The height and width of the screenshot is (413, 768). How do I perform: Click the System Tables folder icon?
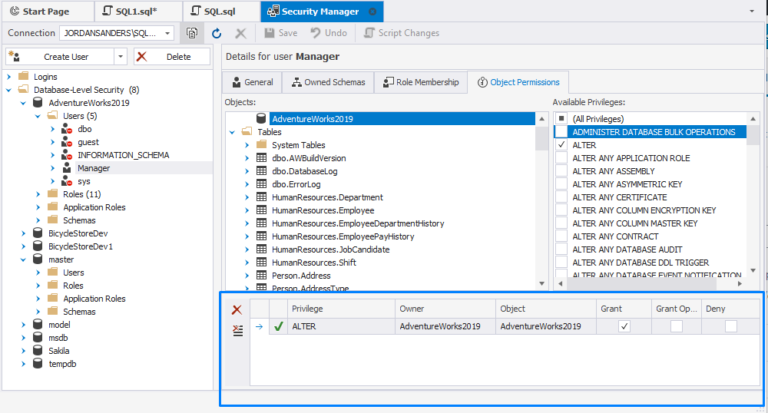pyautogui.click(x=262, y=145)
